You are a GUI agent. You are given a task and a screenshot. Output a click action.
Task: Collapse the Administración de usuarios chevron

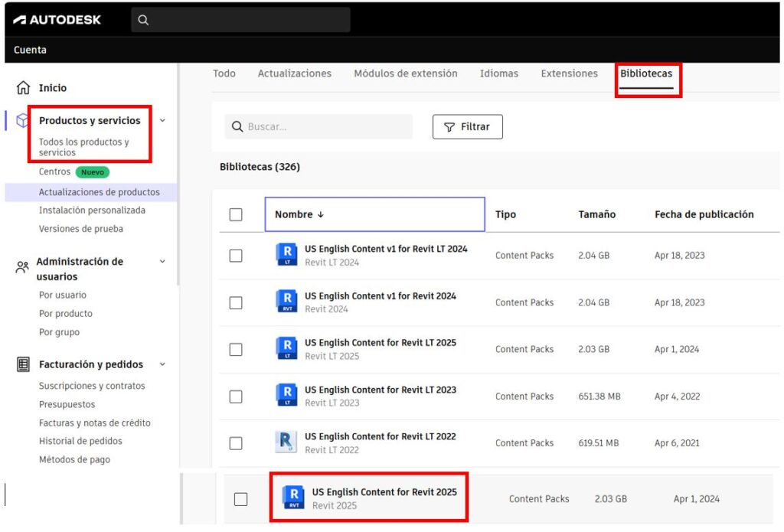[x=162, y=262]
